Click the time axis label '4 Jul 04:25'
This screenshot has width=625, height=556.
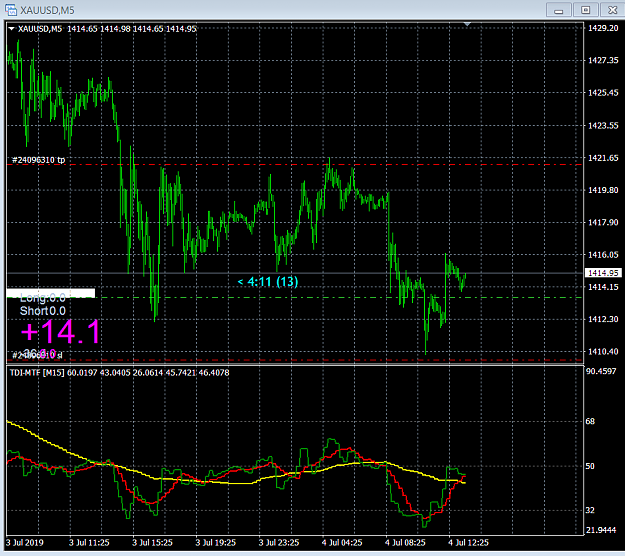coord(342,542)
